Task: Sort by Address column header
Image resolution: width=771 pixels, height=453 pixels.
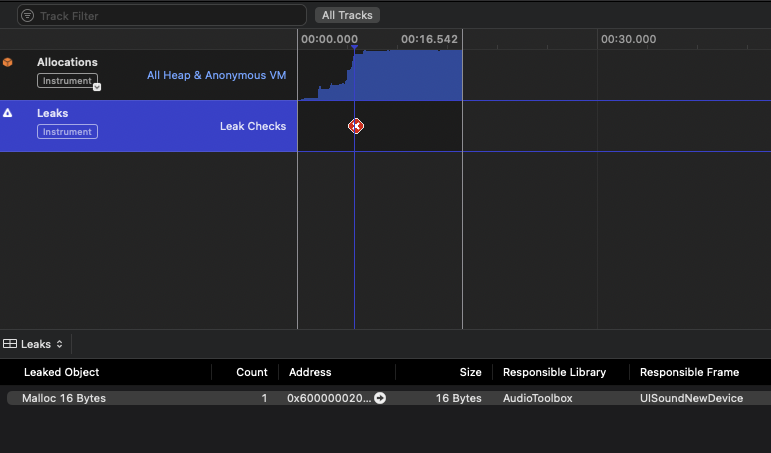Action: tap(310, 372)
